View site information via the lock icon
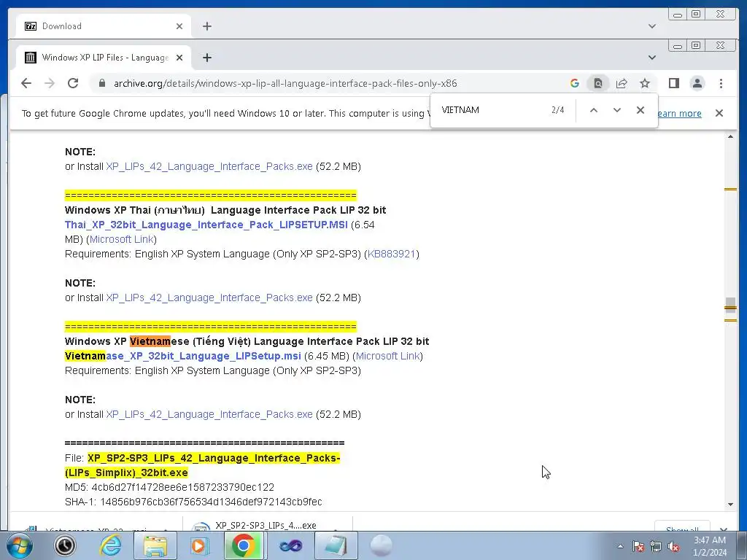 pyautogui.click(x=101, y=83)
